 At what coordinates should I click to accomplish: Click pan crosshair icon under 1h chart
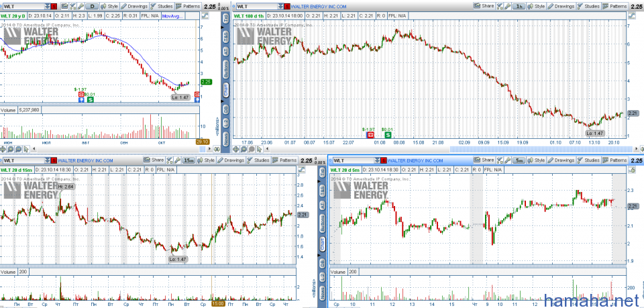[x=237, y=149]
